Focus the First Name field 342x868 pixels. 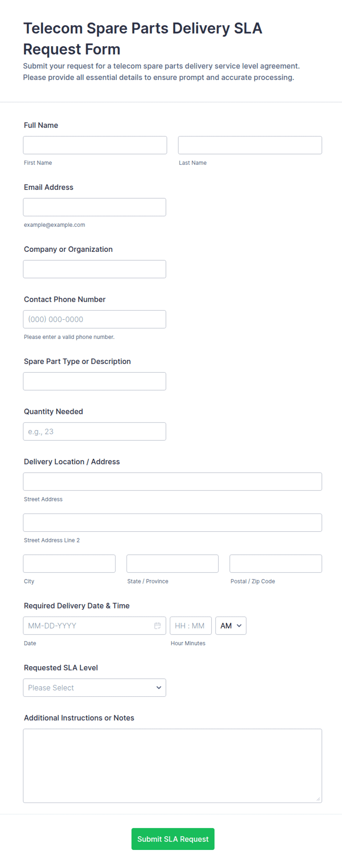click(95, 145)
